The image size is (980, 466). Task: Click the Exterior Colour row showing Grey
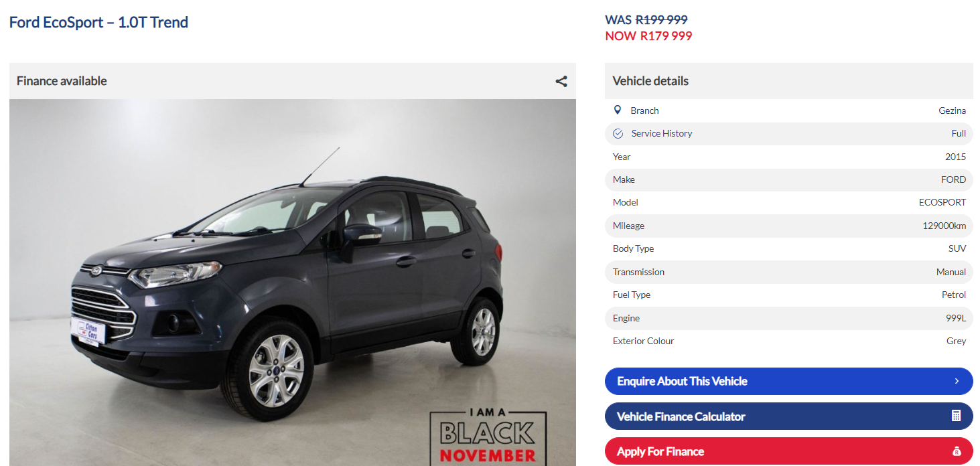[788, 341]
